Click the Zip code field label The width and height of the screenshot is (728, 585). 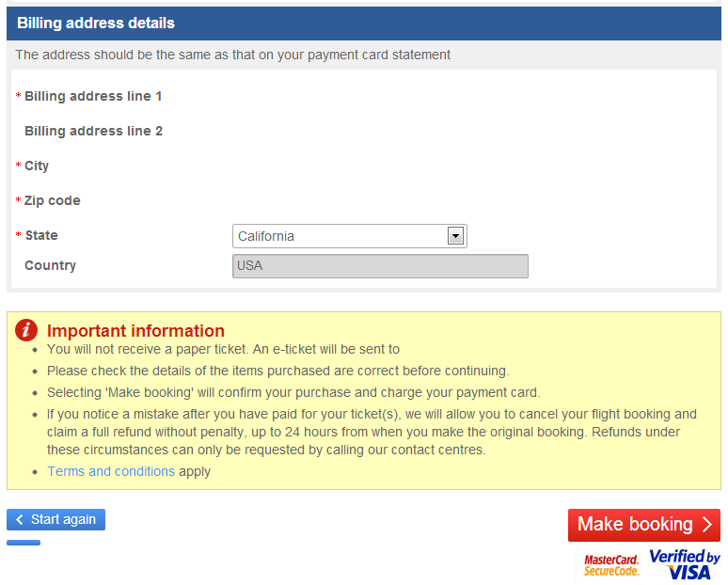(x=52, y=200)
